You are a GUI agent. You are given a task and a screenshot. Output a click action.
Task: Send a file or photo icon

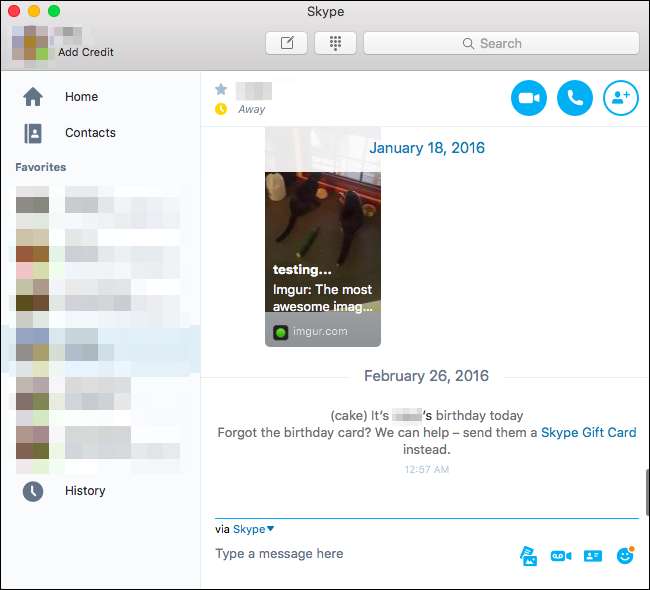(x=529, y=556)
